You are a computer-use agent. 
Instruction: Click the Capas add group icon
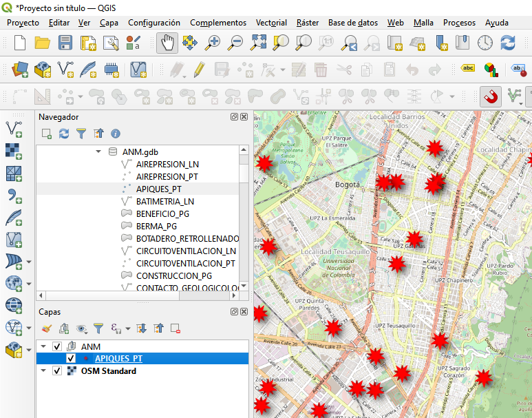point(64,328)
